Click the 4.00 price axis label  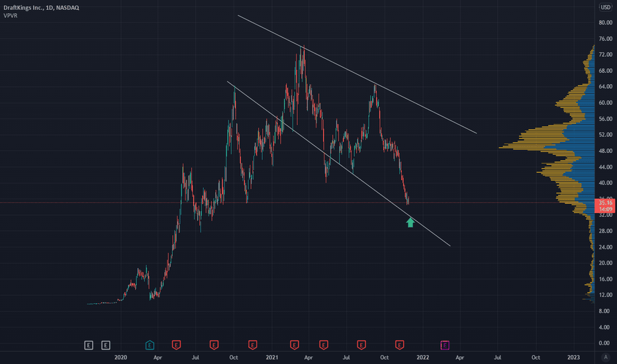(604, 327)
